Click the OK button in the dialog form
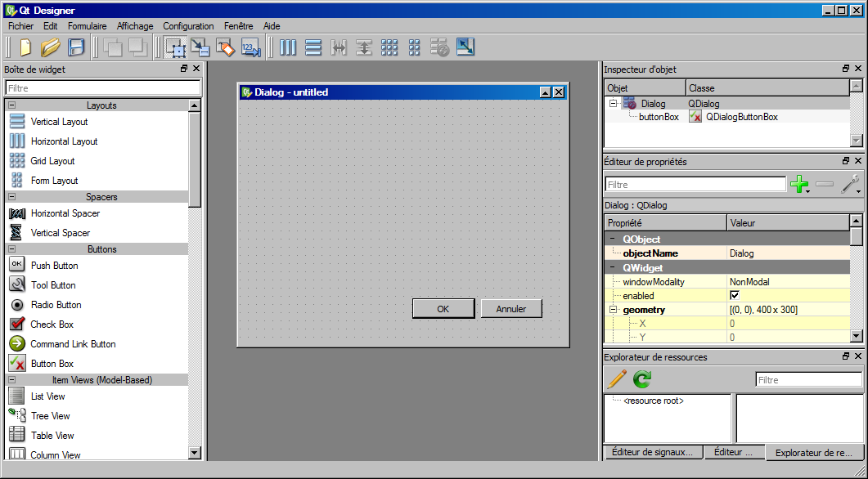 [443, 309]
